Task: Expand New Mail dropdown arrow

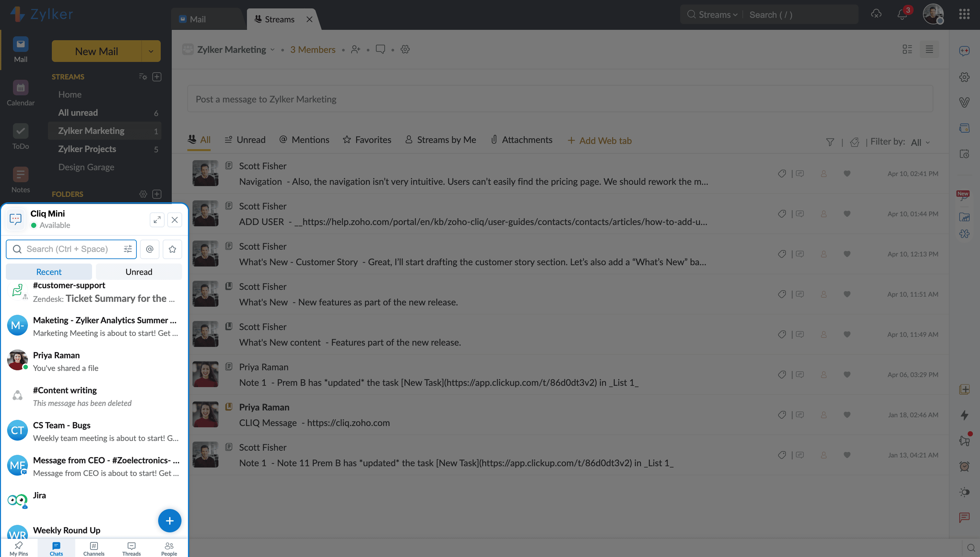Action: [x=151, y=51]
